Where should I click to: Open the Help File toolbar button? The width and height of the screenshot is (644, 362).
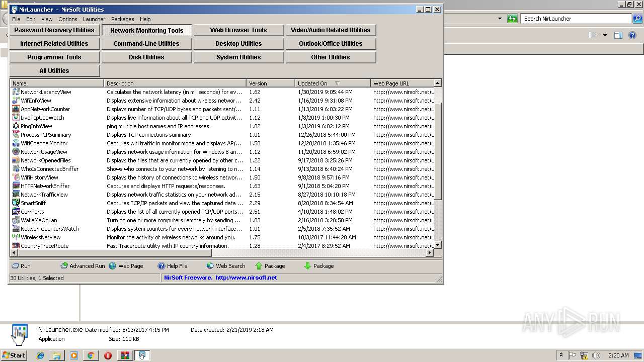coord(173,266)
